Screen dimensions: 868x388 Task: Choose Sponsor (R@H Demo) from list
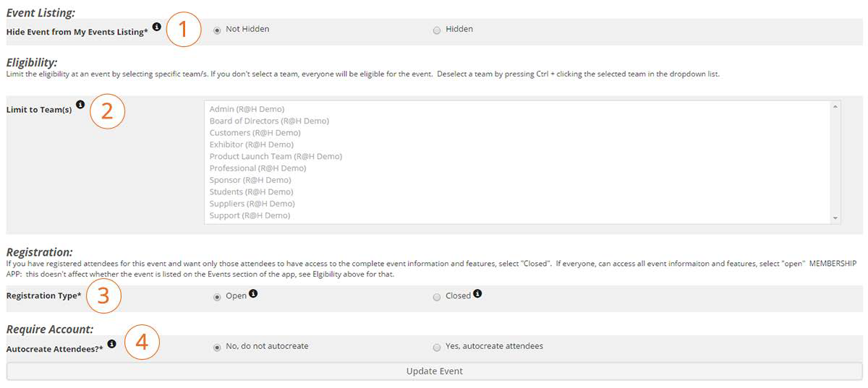[x=250, y=180]
